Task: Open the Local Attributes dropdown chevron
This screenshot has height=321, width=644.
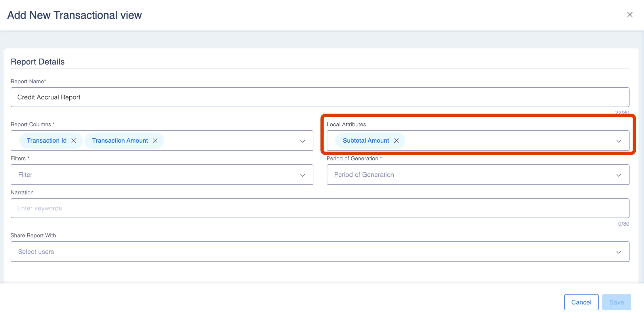Action: pos(618,141)
